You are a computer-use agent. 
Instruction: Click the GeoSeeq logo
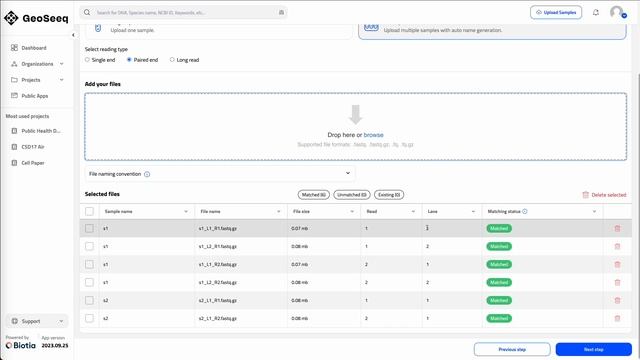tap(36, 18)
